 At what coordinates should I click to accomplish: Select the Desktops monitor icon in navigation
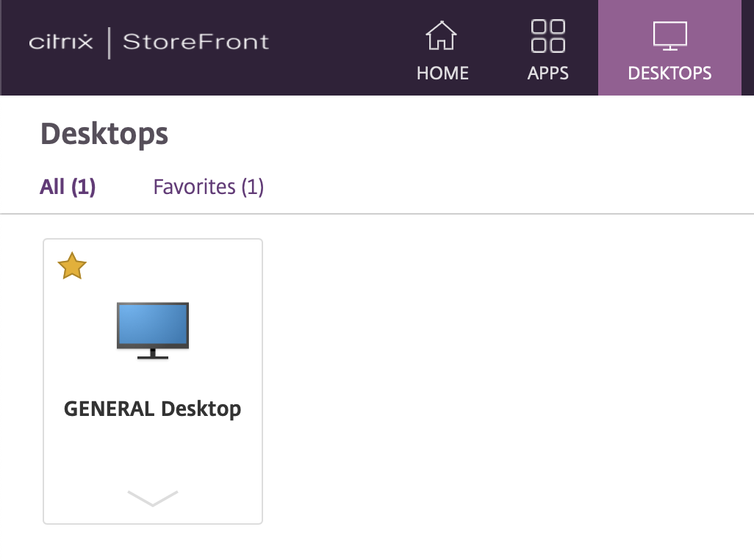[x=669, y=36]
